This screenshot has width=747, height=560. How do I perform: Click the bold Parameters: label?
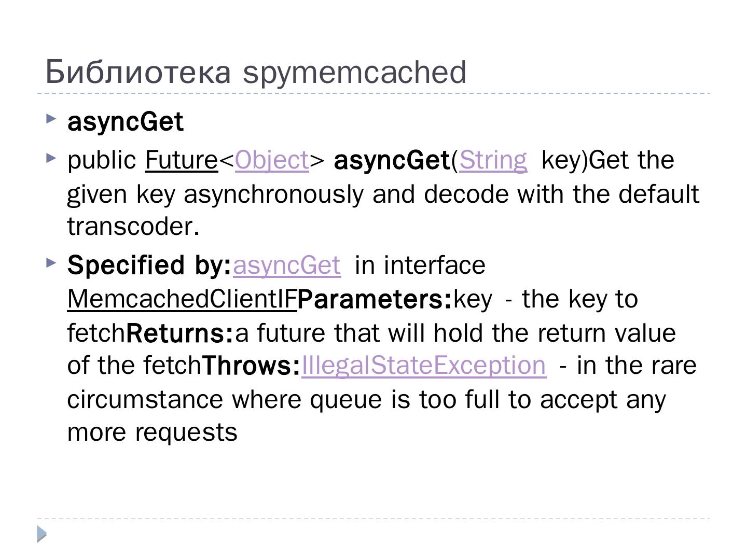(375, 300)
